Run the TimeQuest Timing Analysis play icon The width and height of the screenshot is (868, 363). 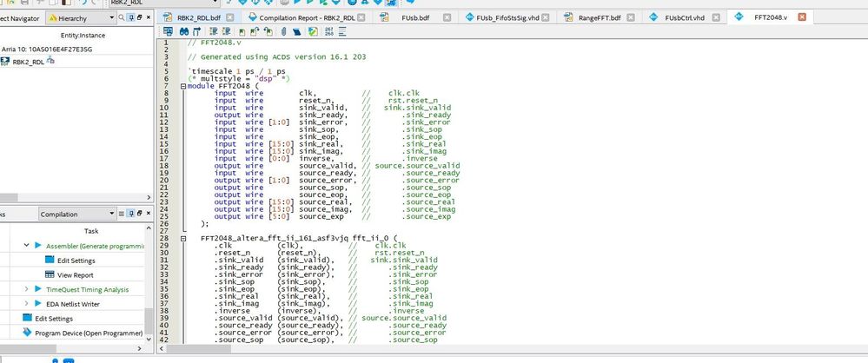[x=38, y=288]
